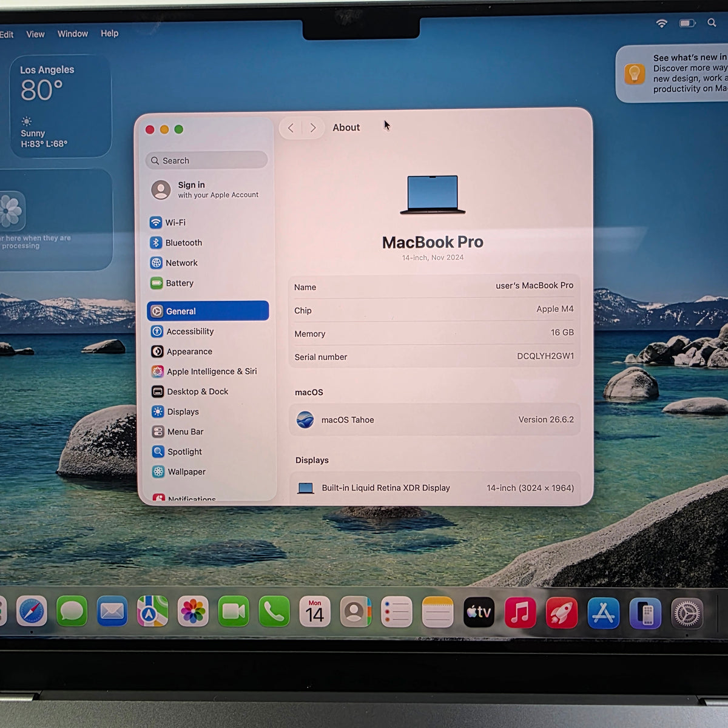Open the View menu

35,34
